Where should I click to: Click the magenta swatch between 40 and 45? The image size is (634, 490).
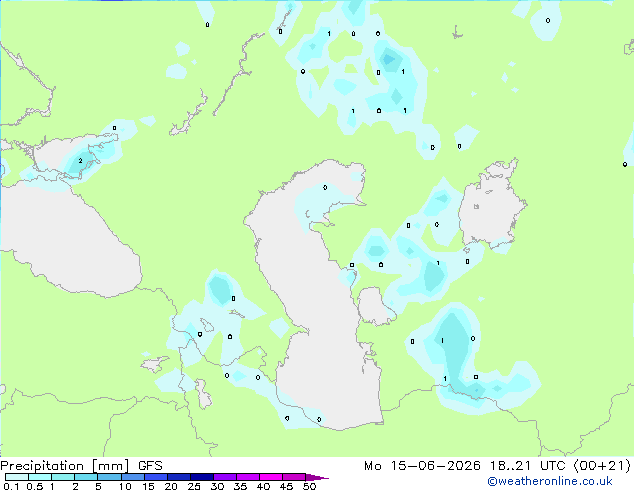coord(271,477)
